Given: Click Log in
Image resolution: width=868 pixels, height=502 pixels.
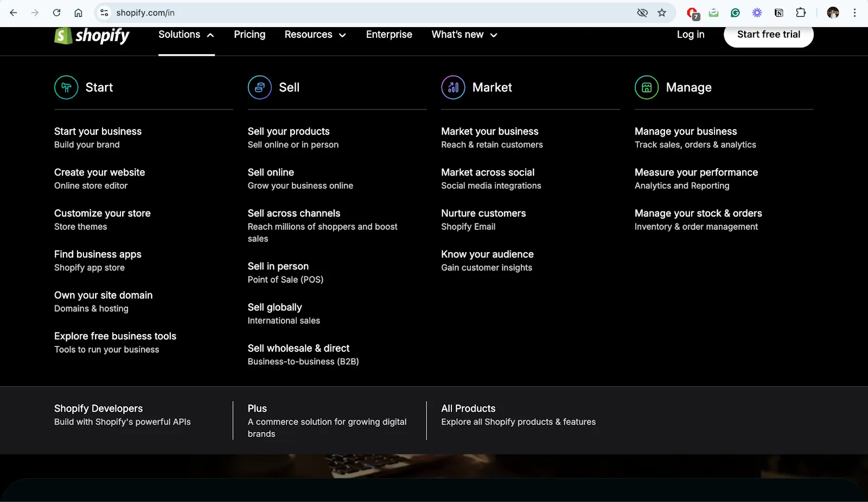Looking at the screenshot, I should (691, 35).
